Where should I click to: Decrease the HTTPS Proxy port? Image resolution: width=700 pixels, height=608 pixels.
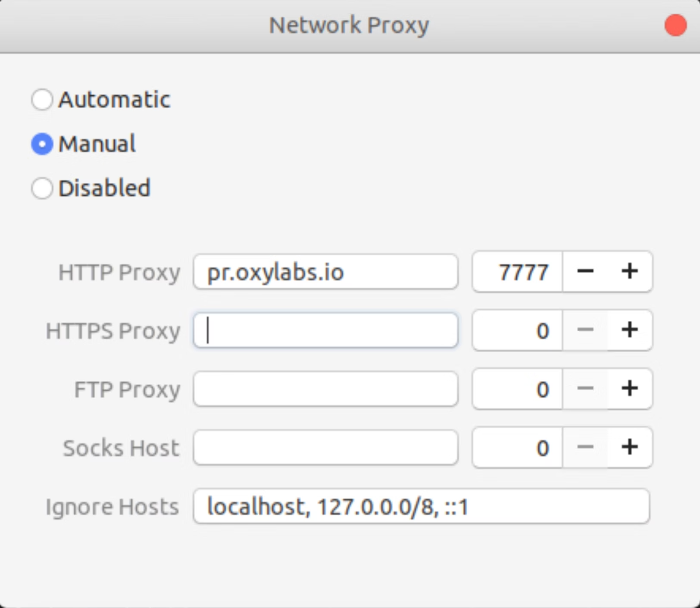click(x=586, y=330)
